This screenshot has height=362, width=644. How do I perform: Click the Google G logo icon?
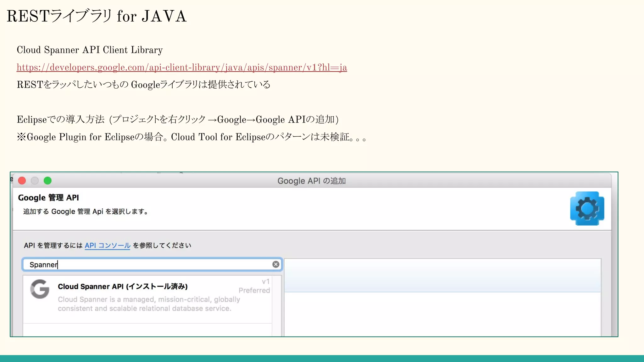tap(40, 289)
